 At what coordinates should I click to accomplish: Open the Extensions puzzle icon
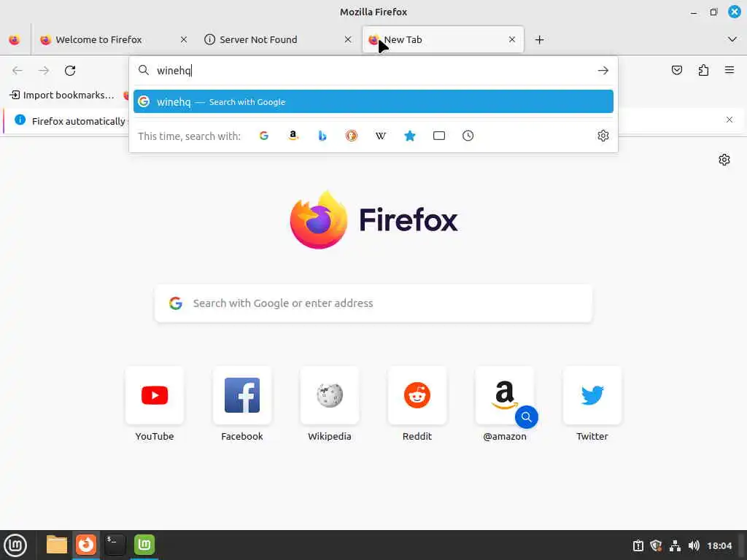pos(703,71)
